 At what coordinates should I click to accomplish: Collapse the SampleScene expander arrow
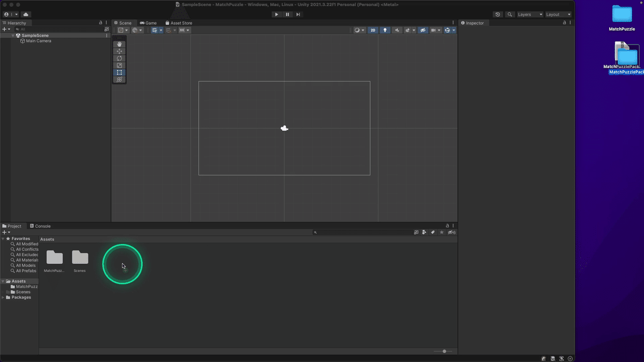coord(13,35)
